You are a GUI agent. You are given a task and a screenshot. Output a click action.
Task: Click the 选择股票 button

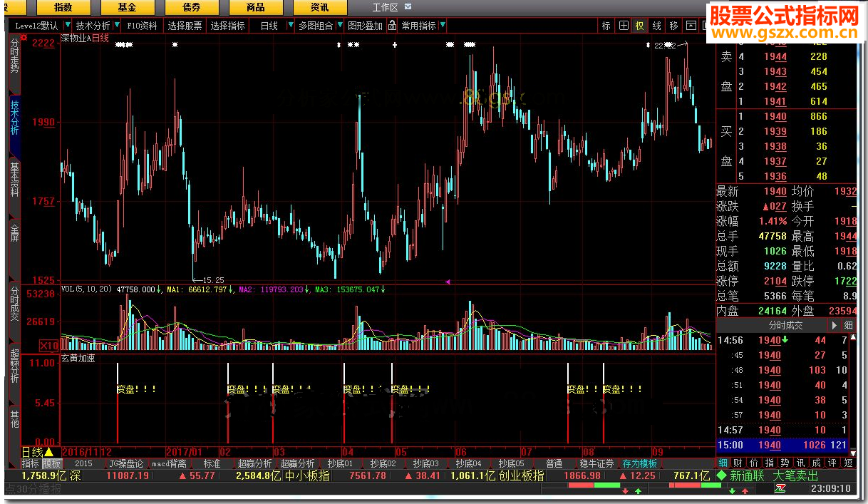(x=185, y=26)
